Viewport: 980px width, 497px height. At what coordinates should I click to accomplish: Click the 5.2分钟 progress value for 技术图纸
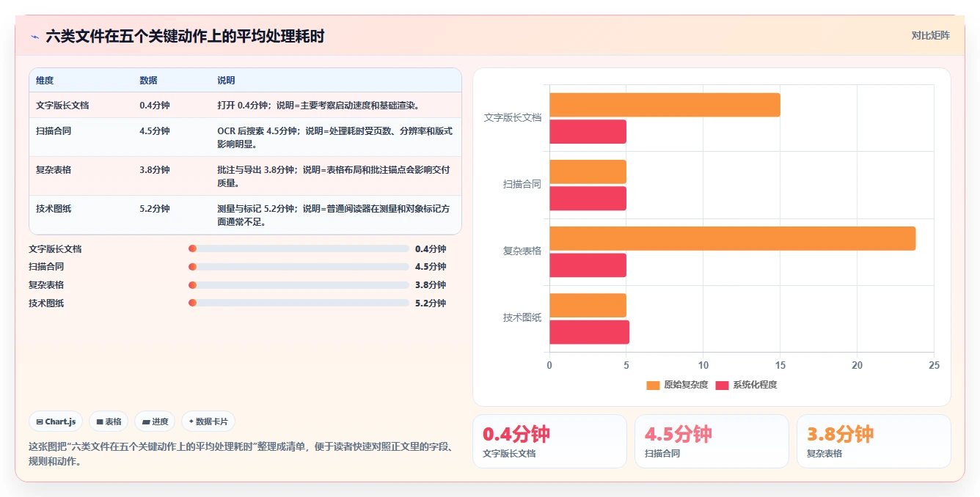431,303
